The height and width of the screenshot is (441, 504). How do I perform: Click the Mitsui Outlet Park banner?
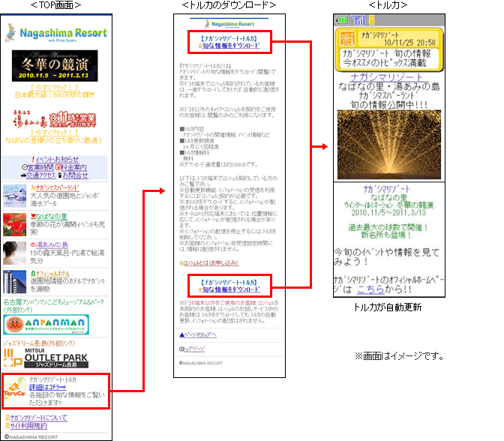[46, 358]
